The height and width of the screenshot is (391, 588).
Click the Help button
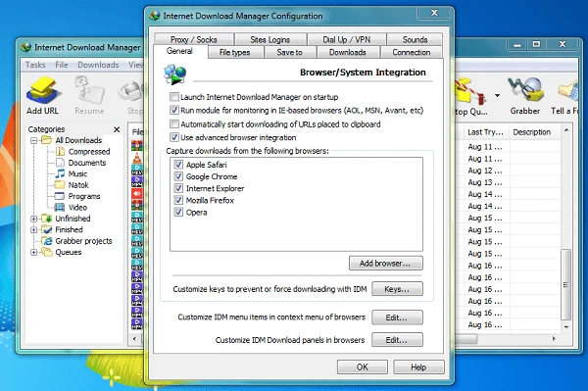click(418, 367)
